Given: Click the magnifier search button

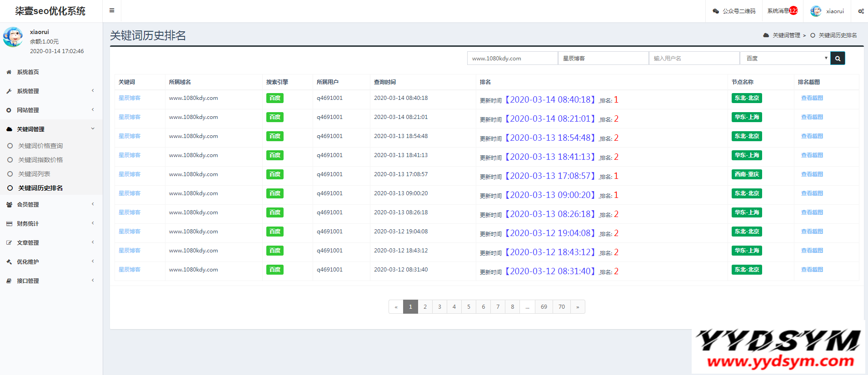Looking at the screenshot, I should tap(838, 58).
